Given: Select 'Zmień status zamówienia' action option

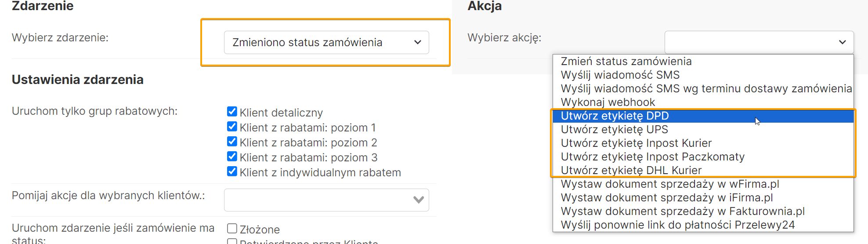Looking at the screenshot, I should coord(626,62).
